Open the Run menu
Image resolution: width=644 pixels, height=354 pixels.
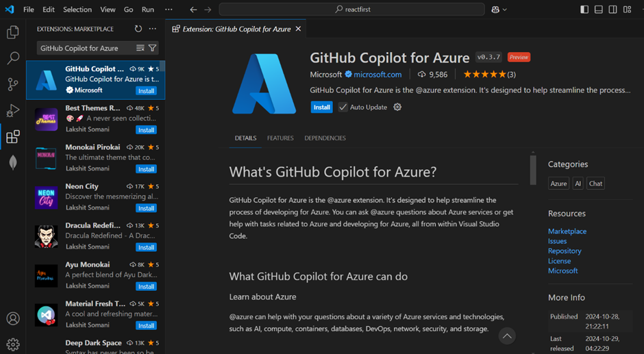coord(148,10)
